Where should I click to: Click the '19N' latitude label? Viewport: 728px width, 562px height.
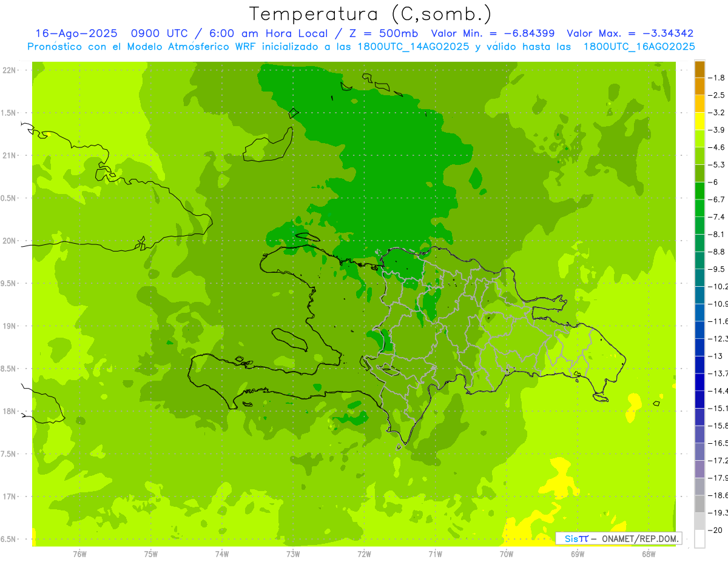click(8, 326)
